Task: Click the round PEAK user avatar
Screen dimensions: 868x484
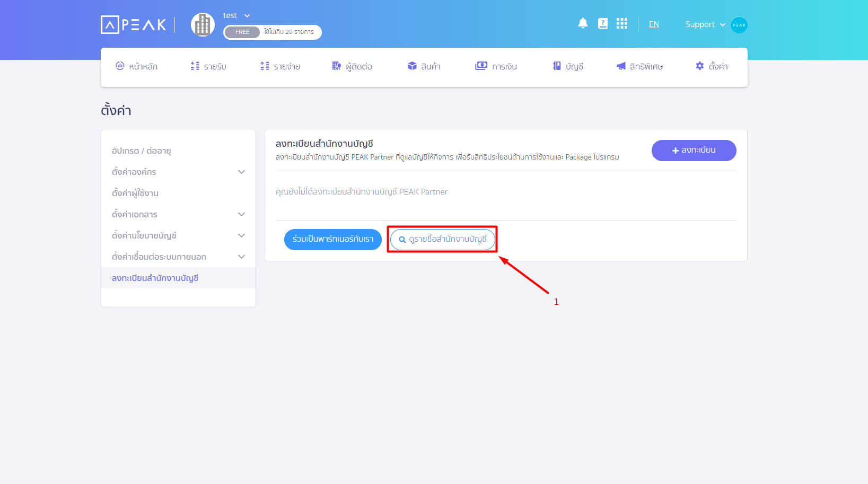Action: [x=739, y=25]
